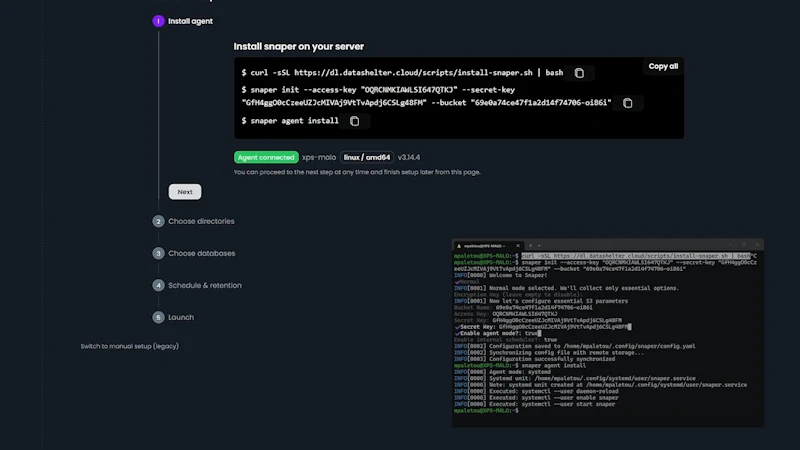This screenshot has height=450, width=800.
Task: Minimize the terminal window
Action: (730, 245)
